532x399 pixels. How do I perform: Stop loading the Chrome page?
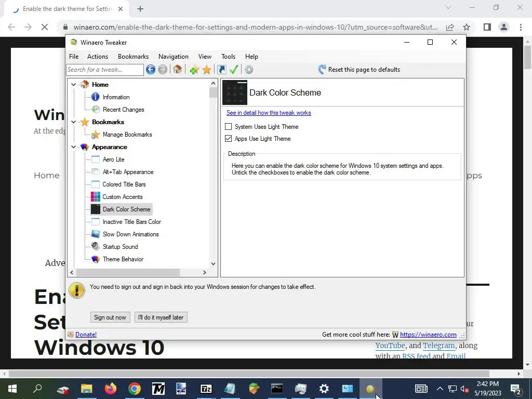45,27
